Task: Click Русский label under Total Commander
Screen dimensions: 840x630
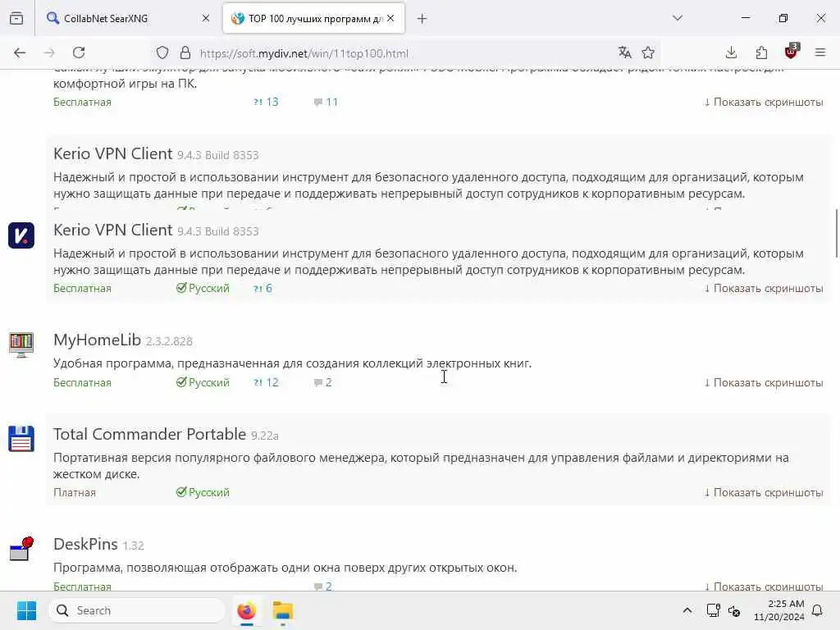Action: (203, 492)
